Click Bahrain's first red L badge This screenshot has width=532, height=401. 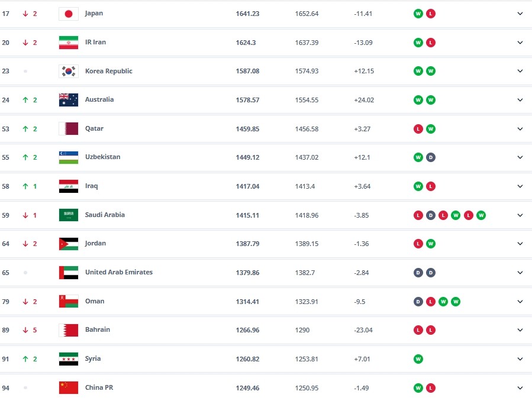pyautogui.click(x=418, y=330)
